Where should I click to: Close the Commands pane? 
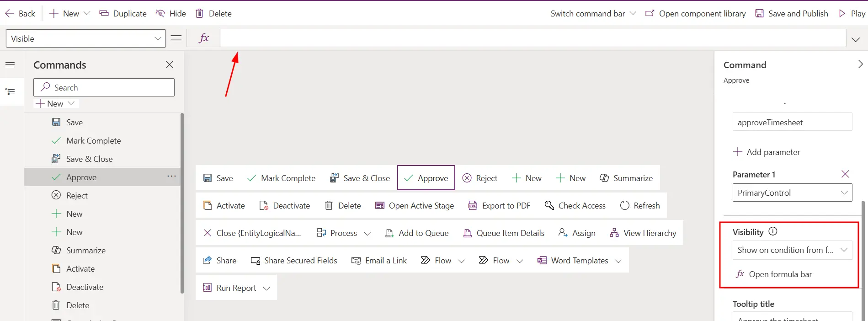tap(170, 64)
